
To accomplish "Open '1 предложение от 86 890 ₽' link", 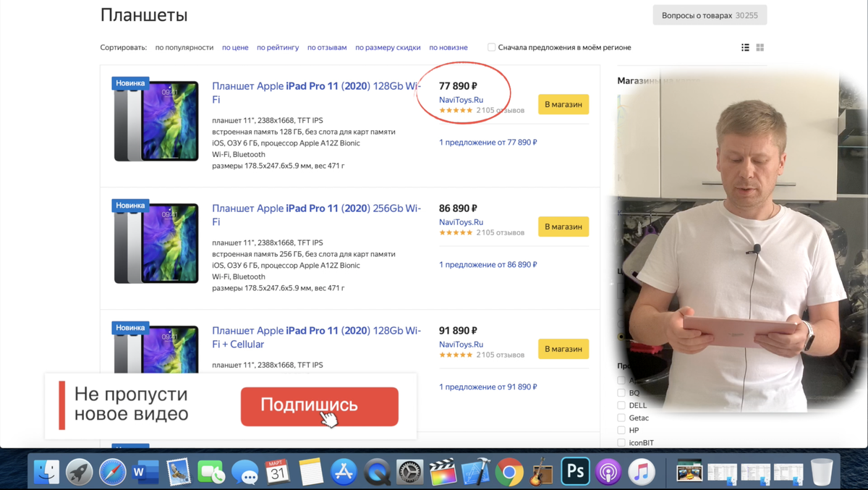I will (x=488, y=265).
